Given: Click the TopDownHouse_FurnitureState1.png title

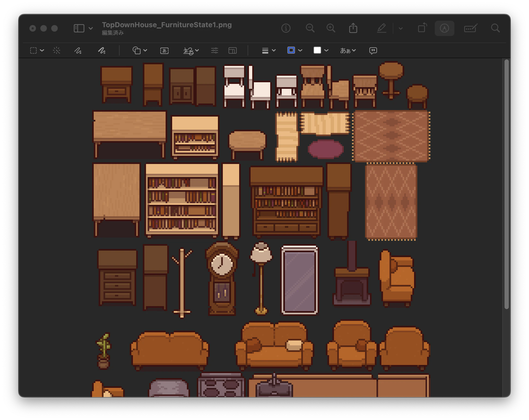Looking at the screenshot, I should click(x=167, y=25).
